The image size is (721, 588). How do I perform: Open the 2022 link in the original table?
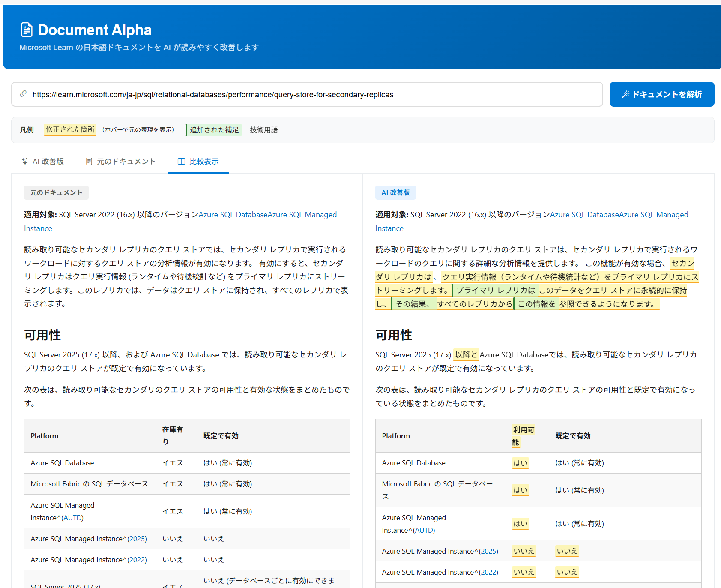[x=137, y=560]
